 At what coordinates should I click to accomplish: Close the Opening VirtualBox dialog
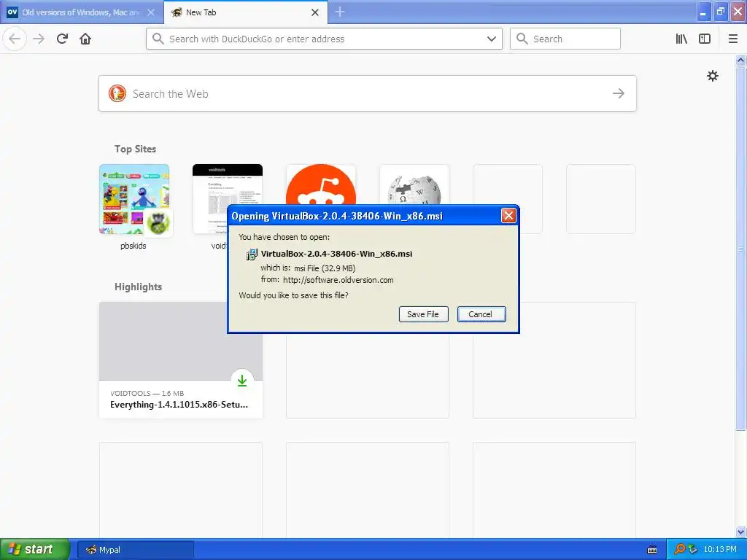click(x=508, y=216)
